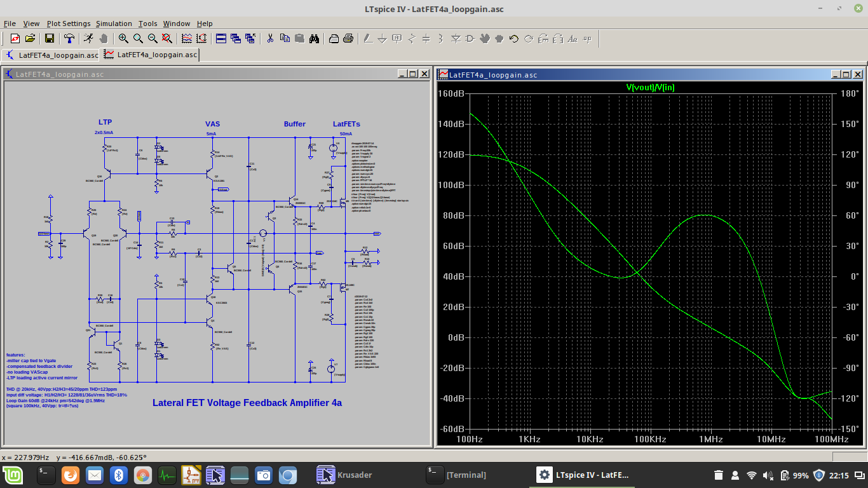The width and height of the screenshot is (868, 488).
Task: Open the screenshot camera app in the taskbar
Action: (263, 475)
